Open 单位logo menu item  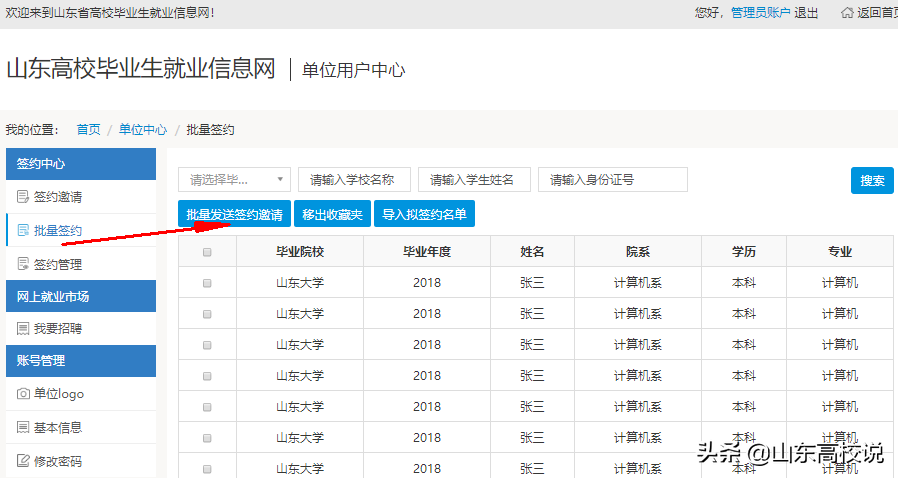tap(81, 394)
